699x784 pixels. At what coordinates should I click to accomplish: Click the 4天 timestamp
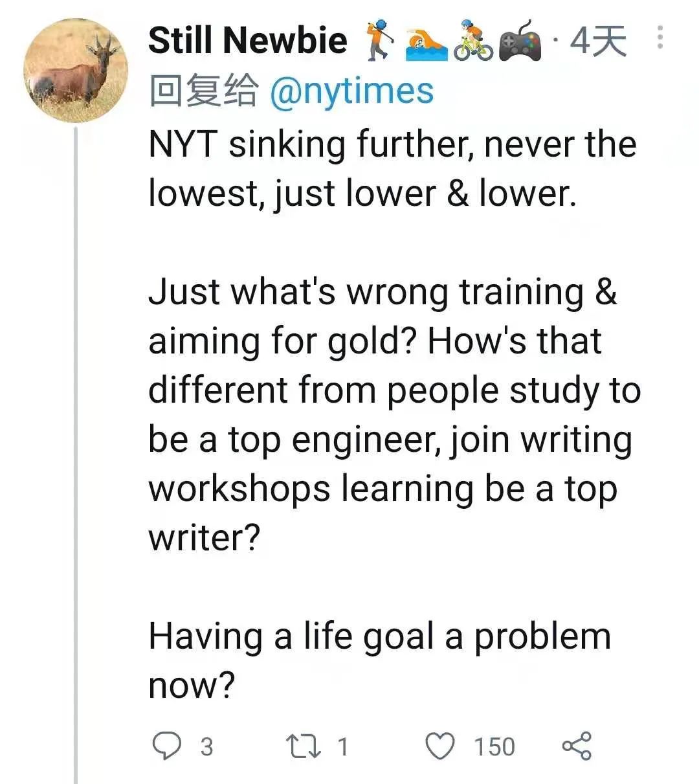(598, 42)
